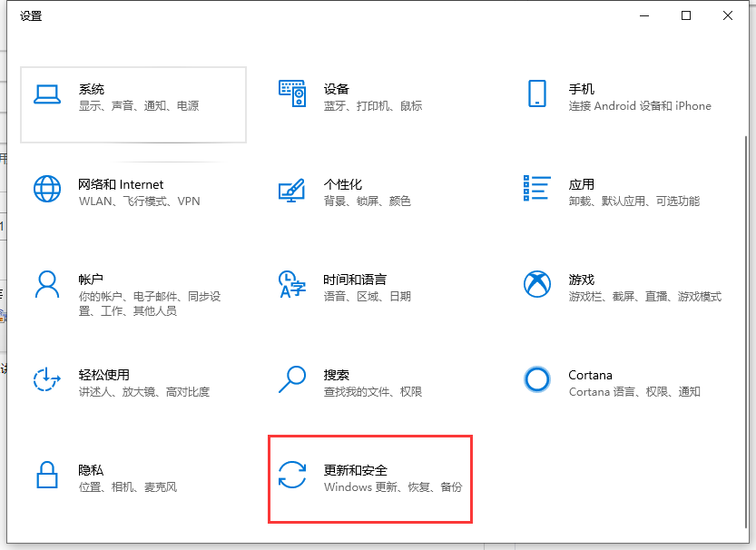
Task: Open the Cortana circle icon
Action: coord(537,379)
